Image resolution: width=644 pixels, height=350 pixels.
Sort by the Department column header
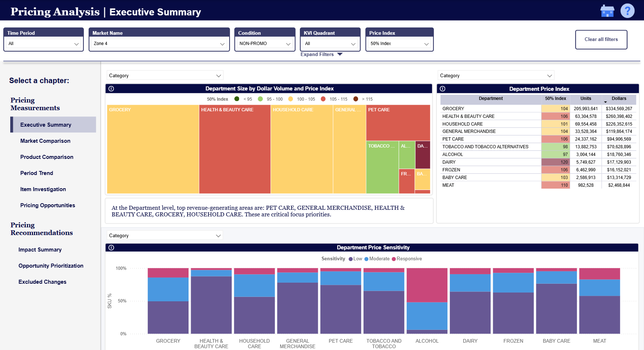point(491,98)
